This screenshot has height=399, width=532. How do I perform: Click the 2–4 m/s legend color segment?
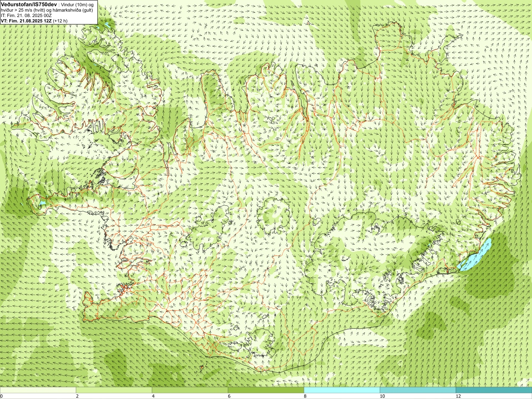(114, 390)
